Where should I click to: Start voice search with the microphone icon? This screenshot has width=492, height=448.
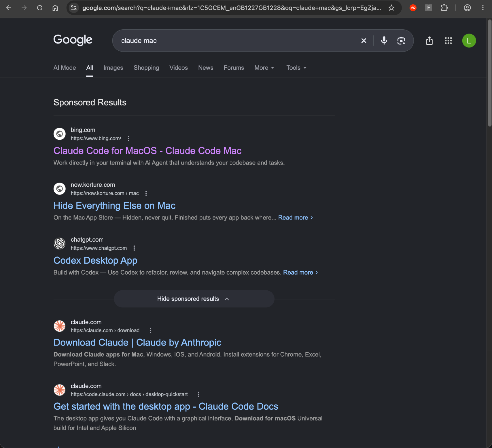pyautogui.click(x=384, y=41)
